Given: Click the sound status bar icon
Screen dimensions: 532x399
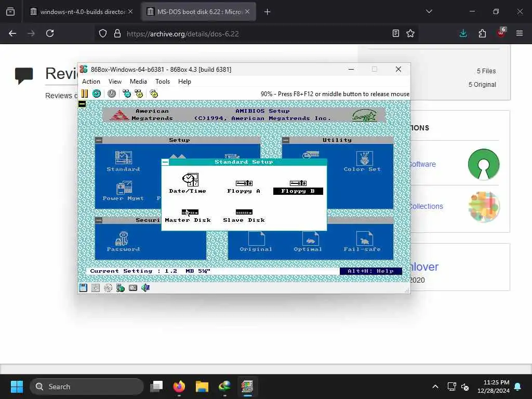Looking at the screenshot, I should tap(145, 288).
